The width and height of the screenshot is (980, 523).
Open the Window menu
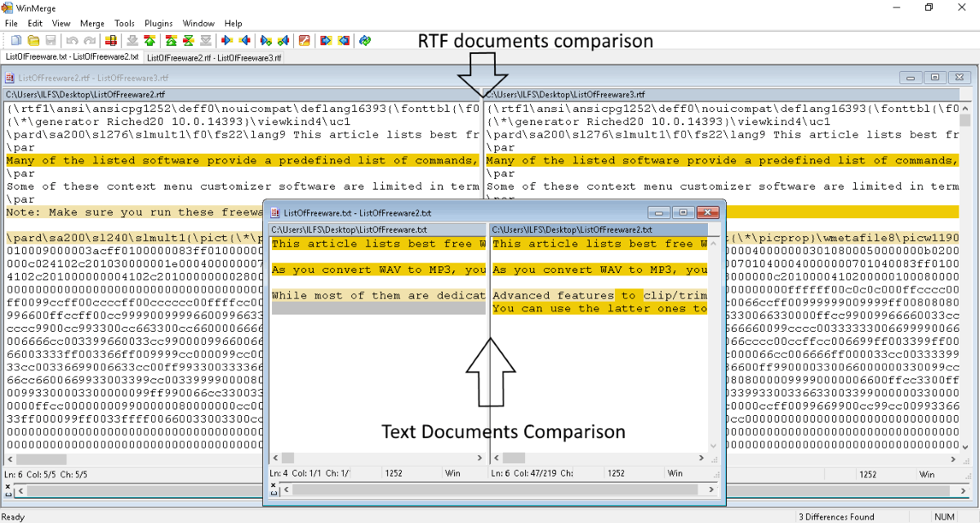point(199,24)
